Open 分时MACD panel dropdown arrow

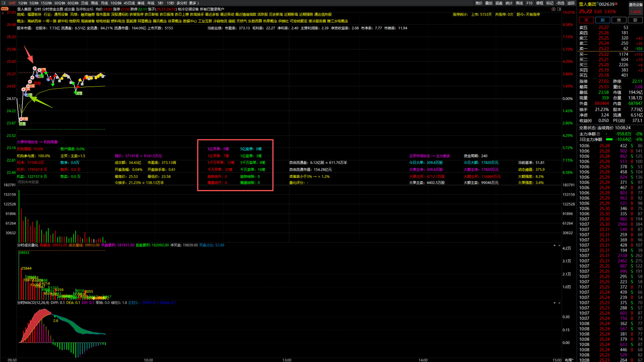pos(555,303)
